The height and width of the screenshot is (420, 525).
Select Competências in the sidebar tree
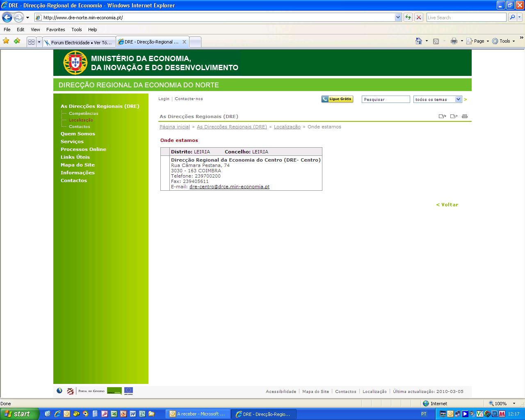coord(83,114)
